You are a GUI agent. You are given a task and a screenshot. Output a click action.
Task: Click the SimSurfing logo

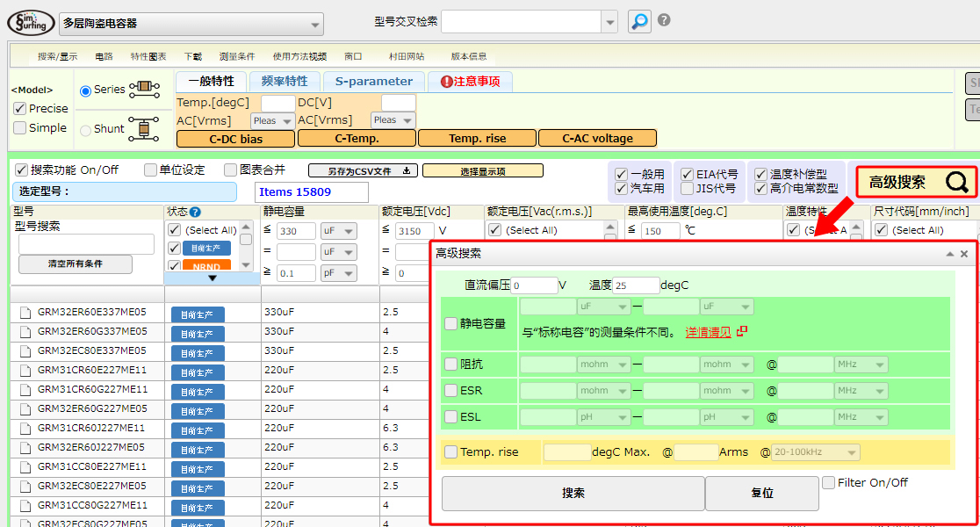coord(31,23)
